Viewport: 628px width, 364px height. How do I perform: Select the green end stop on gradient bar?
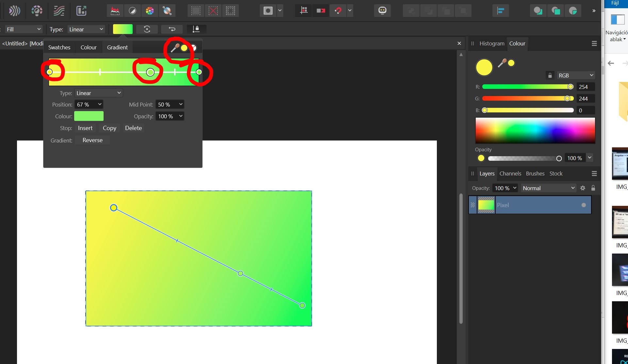(x=199, y=72)
